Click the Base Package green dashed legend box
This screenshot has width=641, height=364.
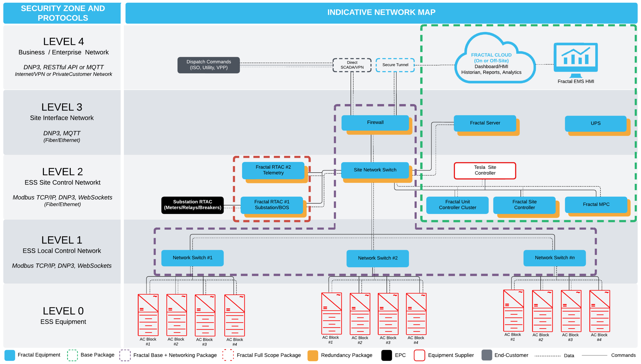72,355
